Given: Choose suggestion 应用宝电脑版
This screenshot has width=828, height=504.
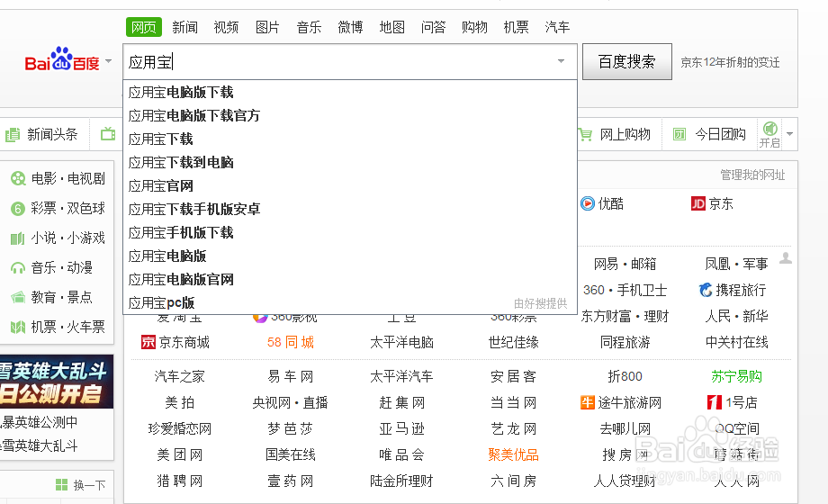Looking at the screenshot, I should (x=349, y=256).
